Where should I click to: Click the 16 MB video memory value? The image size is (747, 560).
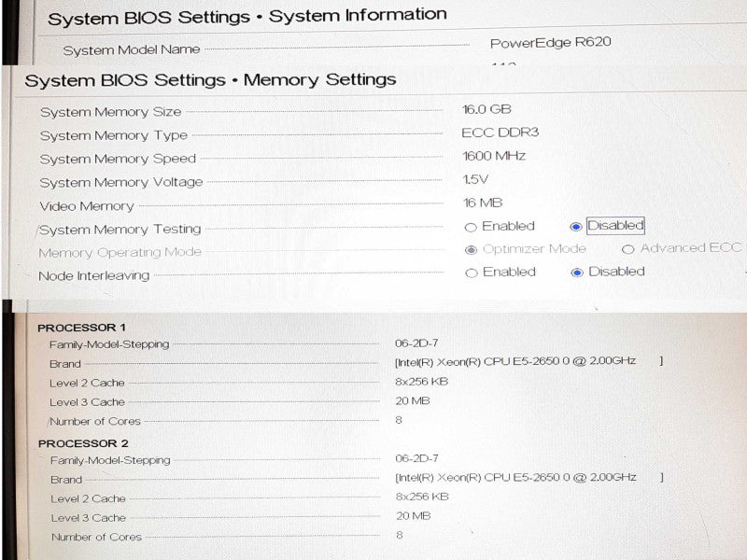[x=483, y=203]
